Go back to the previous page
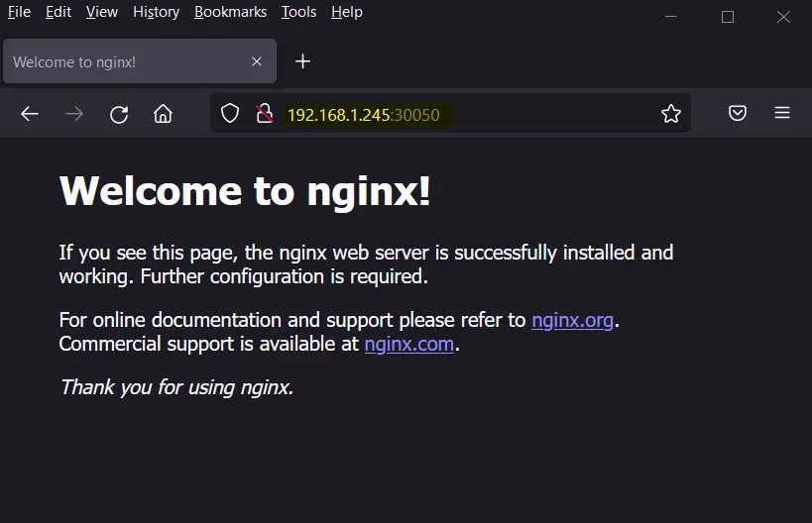The image size is (812, 523). point(30,114)
